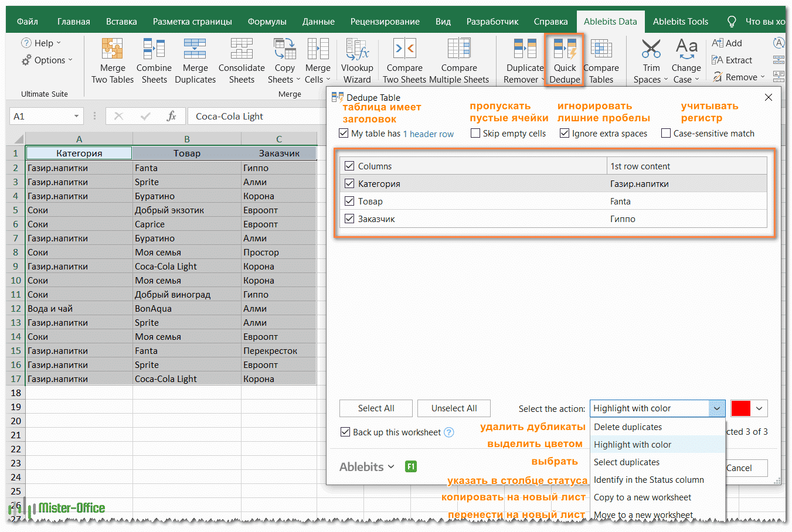
Task: Uncheck Back up this worksheet
Action: (345, 432)
